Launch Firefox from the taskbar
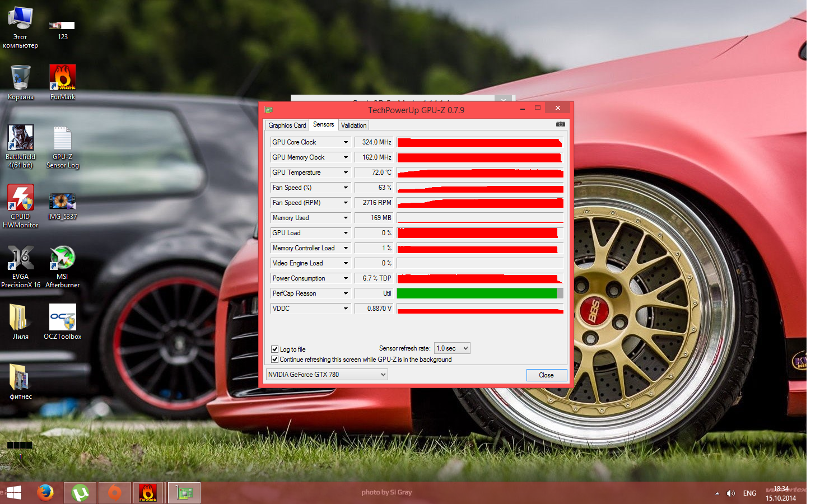The image size is (820, 504). 45,493
